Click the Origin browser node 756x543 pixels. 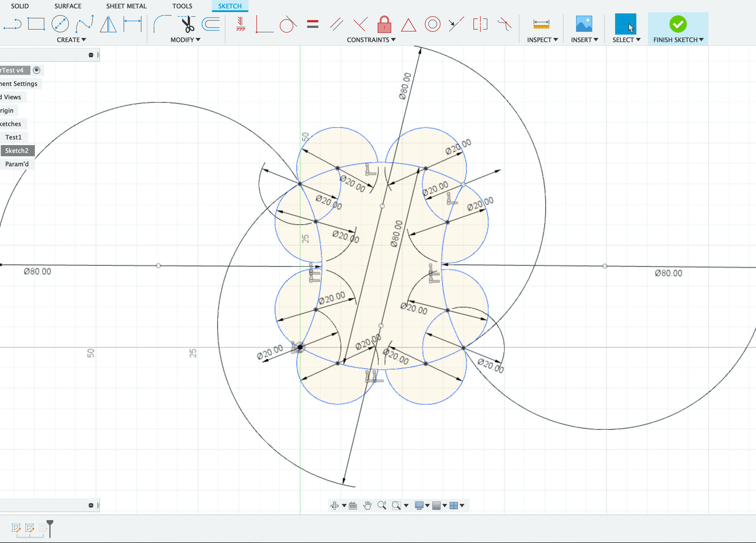7,110
